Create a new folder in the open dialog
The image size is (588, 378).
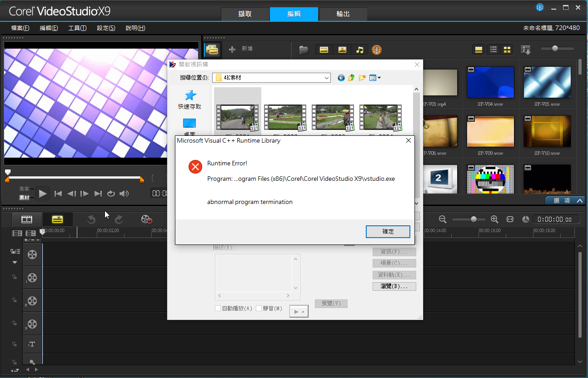click(362, 78)
